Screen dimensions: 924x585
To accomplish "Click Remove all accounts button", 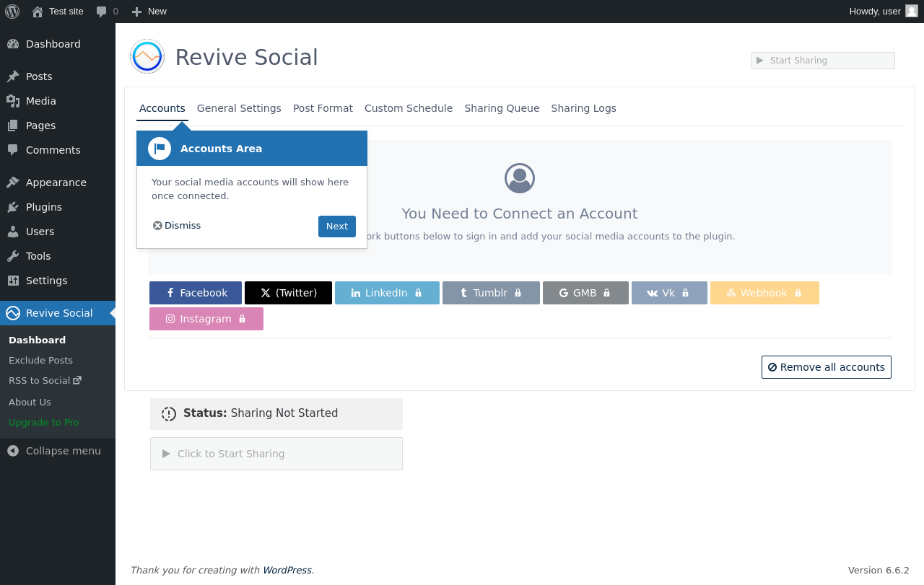I will point(826,367).
